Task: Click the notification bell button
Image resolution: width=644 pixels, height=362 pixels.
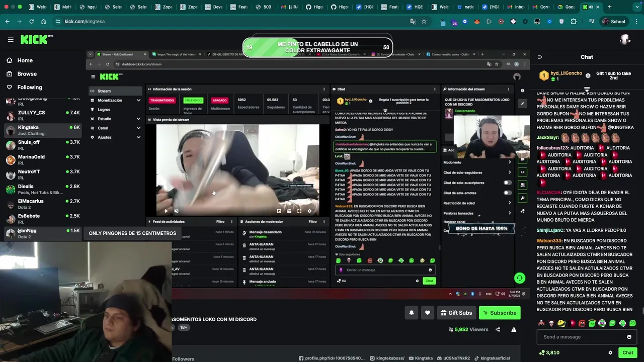Action: click(x=412, y=313)
